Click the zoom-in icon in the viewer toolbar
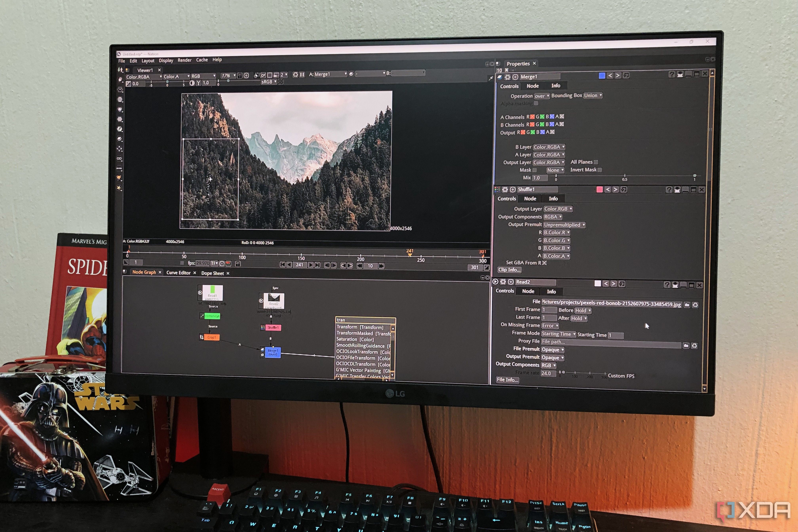This screenshot has height=532, width=798. coord(246,75)
